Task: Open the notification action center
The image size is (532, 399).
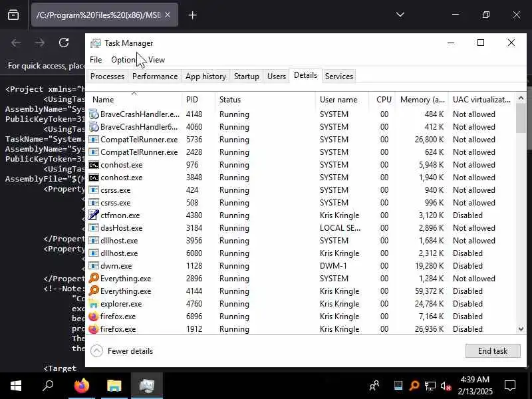Action: click(510, 386)
